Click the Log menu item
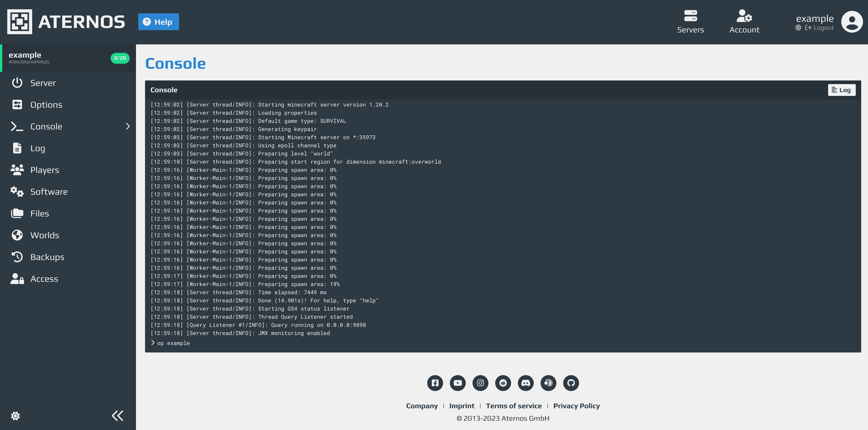Screen dimensions: 868x430 tap(38, 148)
